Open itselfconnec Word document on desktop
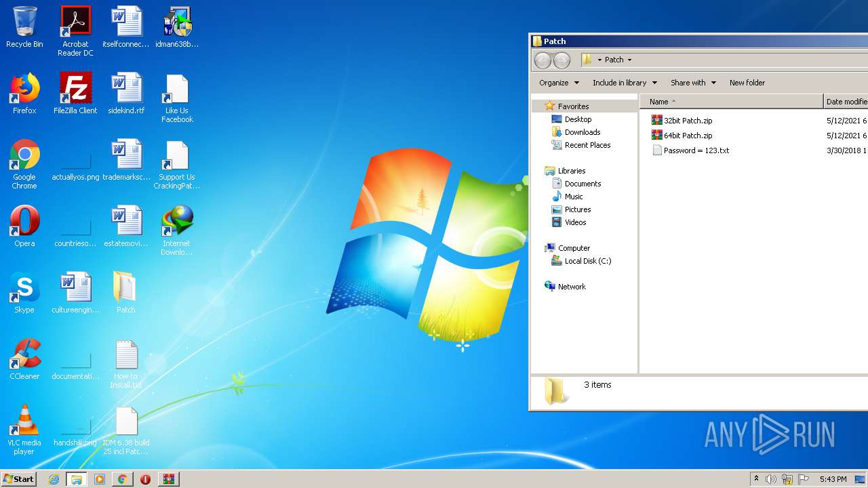Screen dimensions: 868x488 point(126,27)
